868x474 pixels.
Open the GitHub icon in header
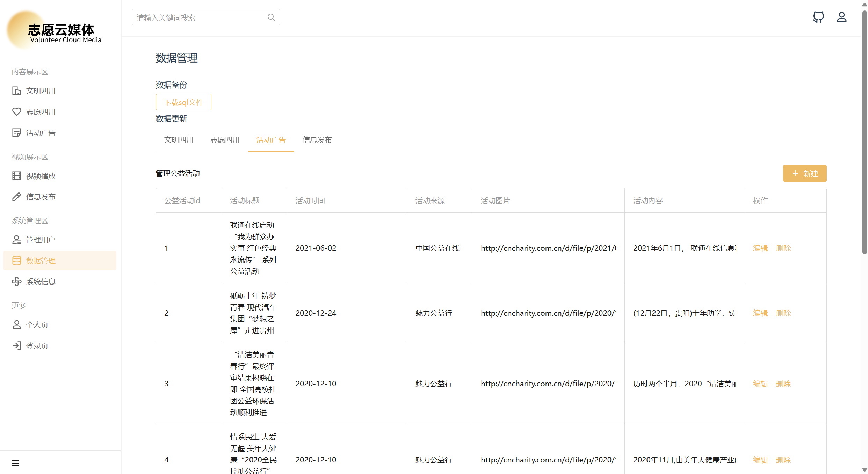click(818, 17)
